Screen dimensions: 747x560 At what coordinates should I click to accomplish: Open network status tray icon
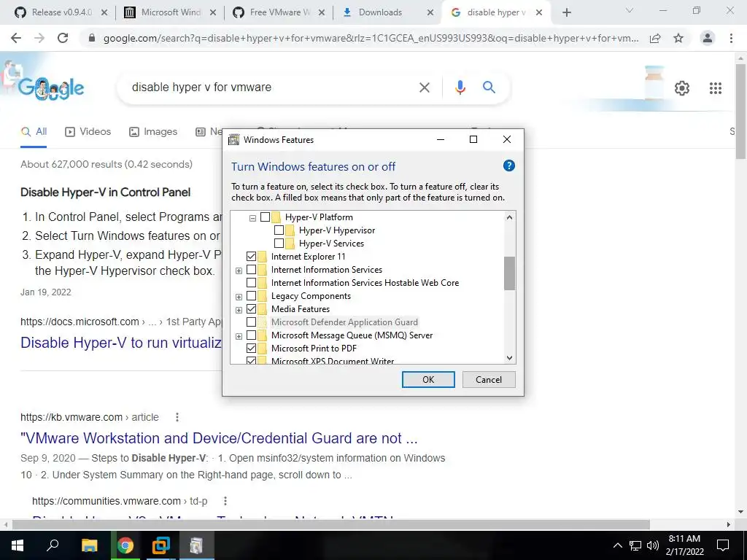pos(635,545)
